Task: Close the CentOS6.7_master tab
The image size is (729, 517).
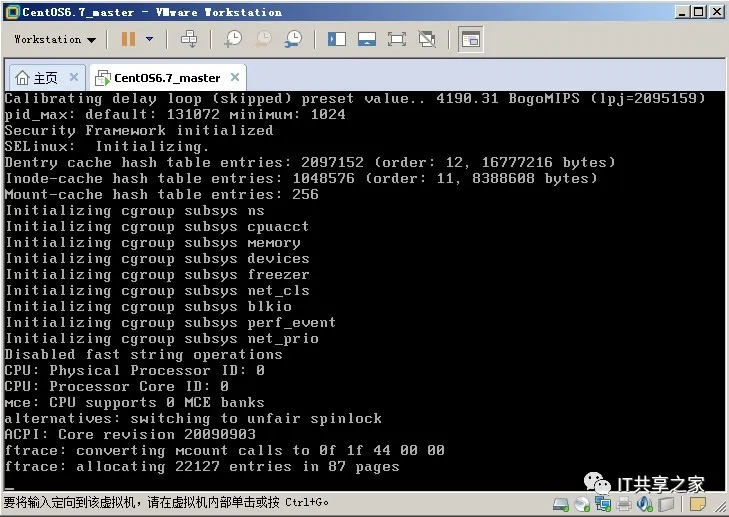Action: (235, 77)
